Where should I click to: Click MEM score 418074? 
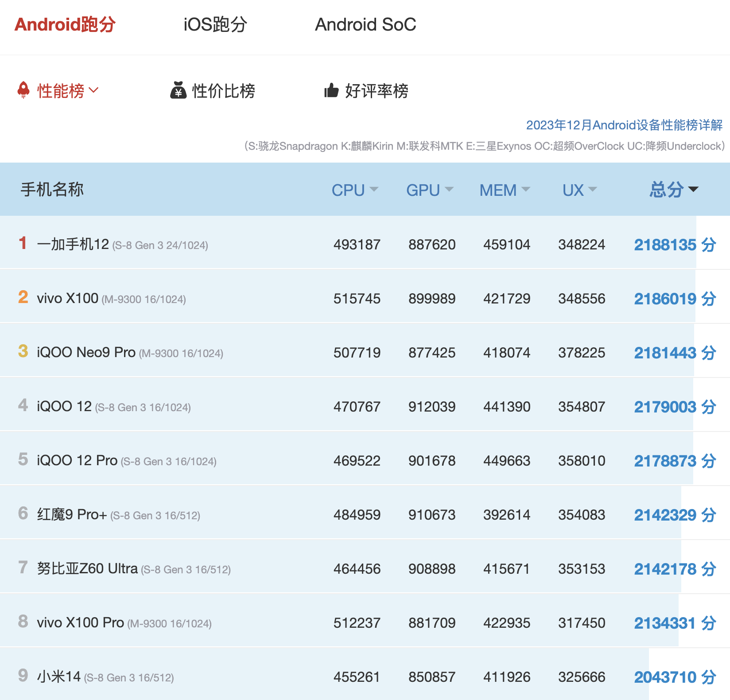507,353
